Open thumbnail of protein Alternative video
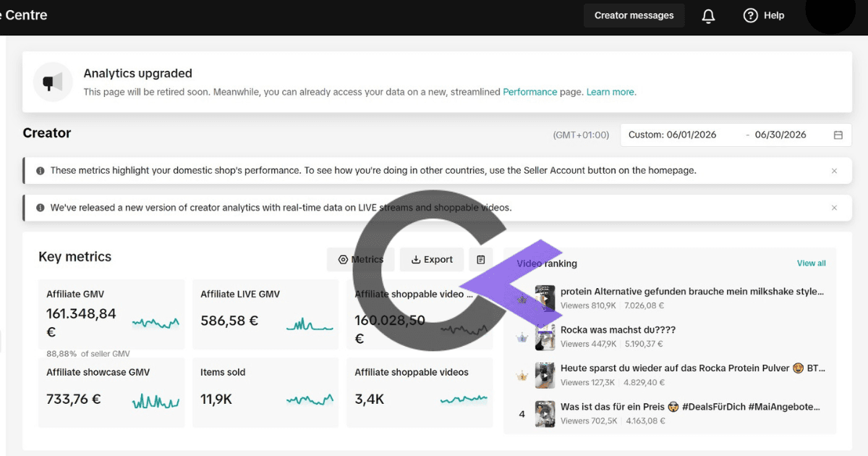The width and height of the screenshot is (868, 456). tap(544, 298)
